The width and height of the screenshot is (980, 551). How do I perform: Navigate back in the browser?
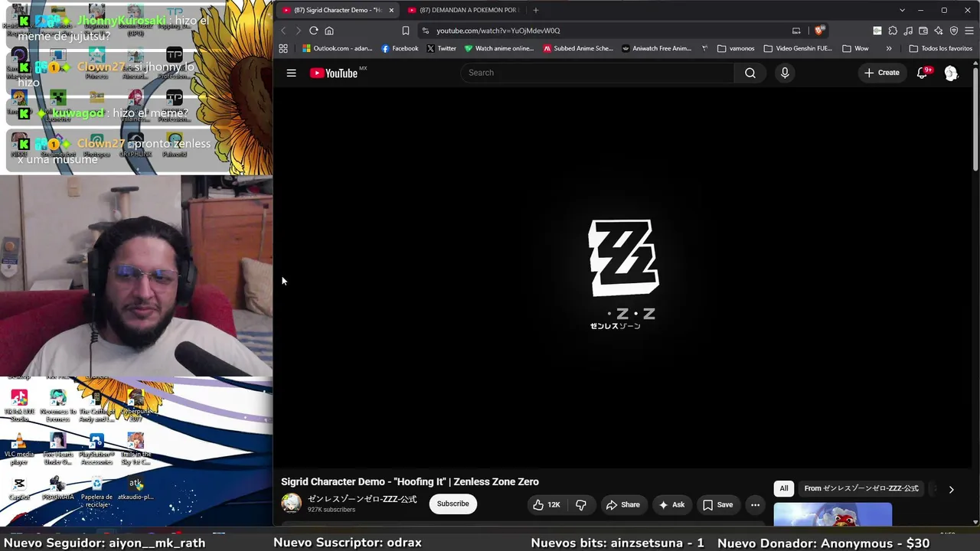pos(283,31)
